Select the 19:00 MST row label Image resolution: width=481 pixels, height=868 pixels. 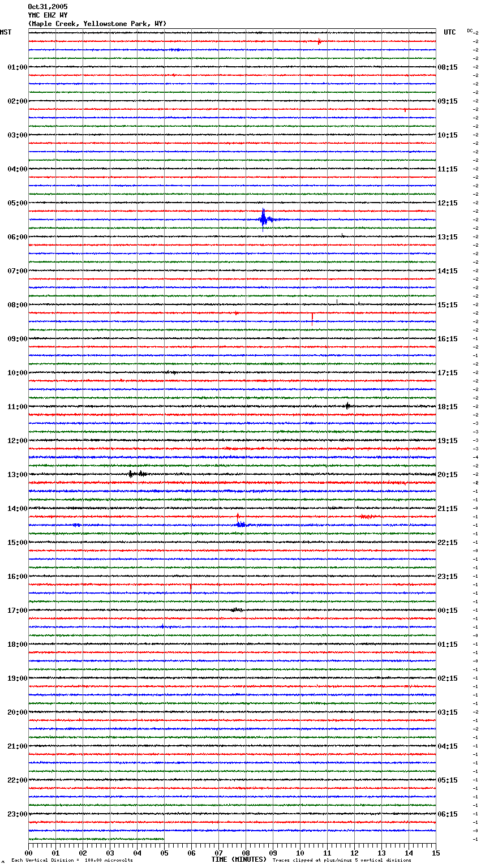tap(17, 678)
